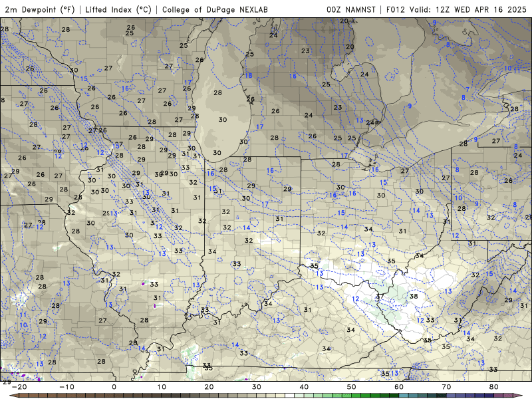Click the blue 18 lifted index label

tap(249, 75)
